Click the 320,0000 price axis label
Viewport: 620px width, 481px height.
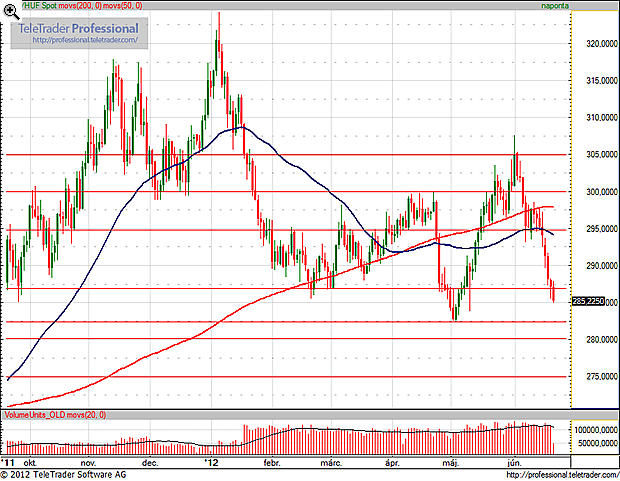coord(591,44)
